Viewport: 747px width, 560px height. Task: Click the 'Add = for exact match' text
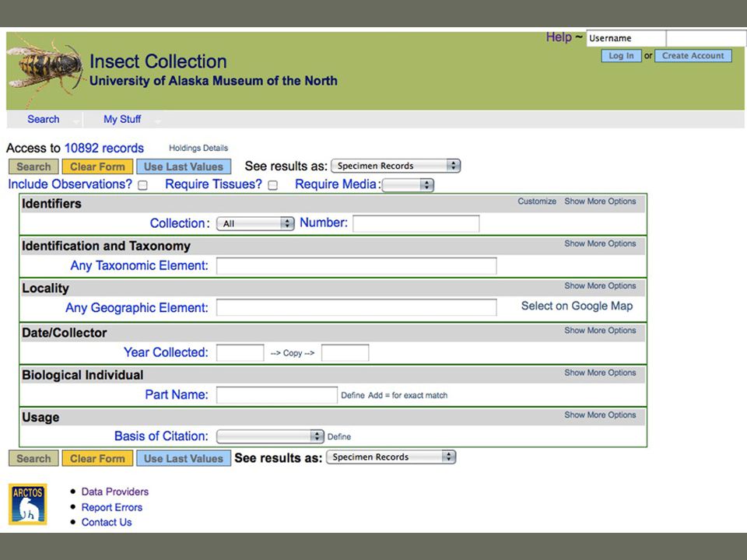407,395
